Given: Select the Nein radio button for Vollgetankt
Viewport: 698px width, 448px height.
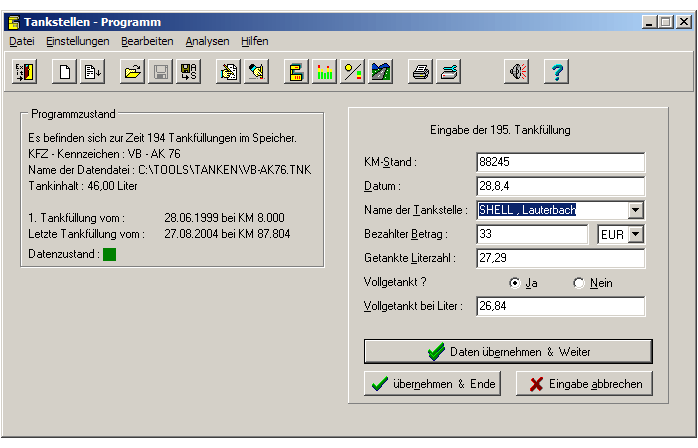Looking at the screenshot, I should 578,283.
